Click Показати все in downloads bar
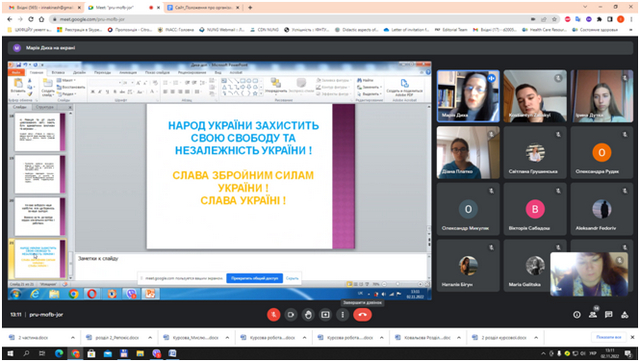Image resolution: width=640 pixels, height=362 pixels. (609, 338)
